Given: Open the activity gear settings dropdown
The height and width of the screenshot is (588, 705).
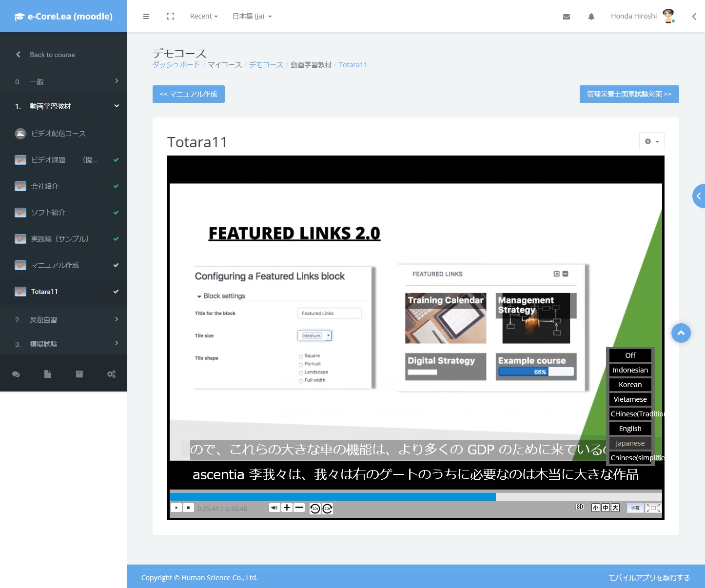Looking at the screenshot, I should (x=652, y=141).
